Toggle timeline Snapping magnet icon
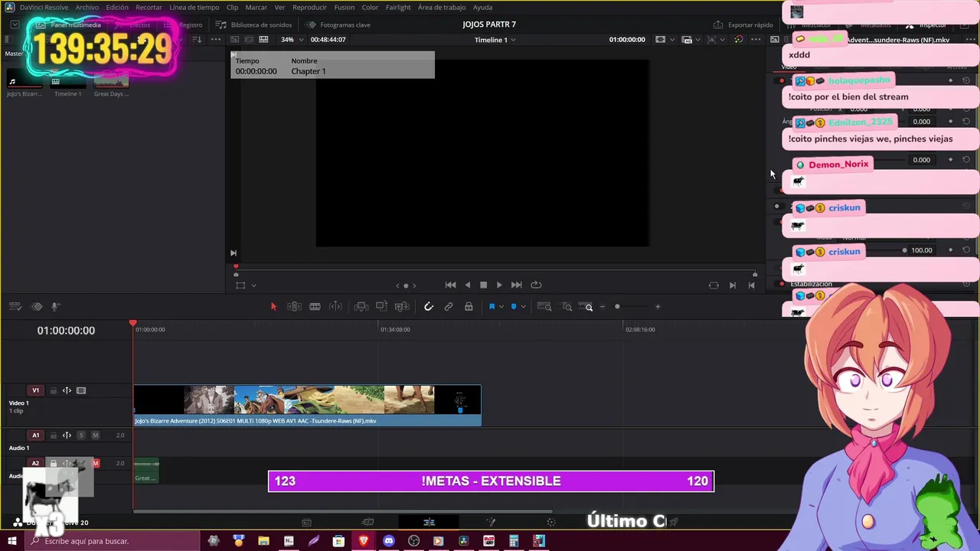This screenshot has width=980, height=551. pos(429,307)
